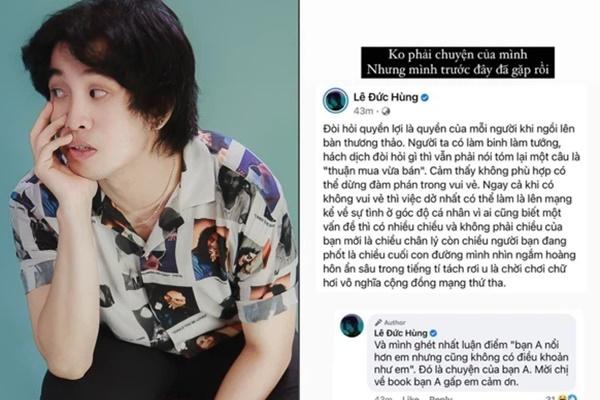This screenshot has height=400, width=600.
Task: Click the pencil Author icon in the comment
Action: click(378, 322)
